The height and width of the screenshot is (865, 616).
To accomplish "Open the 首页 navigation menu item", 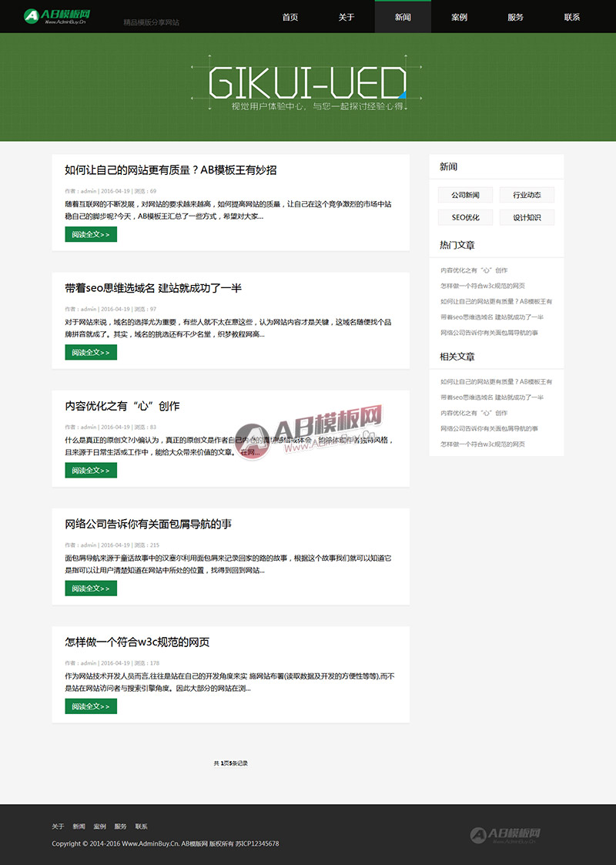I will pos(290,17).
